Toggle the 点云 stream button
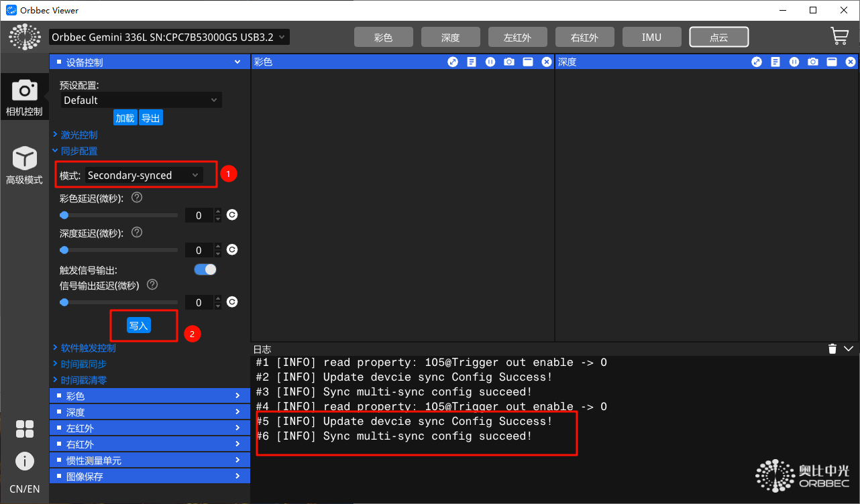860x504 pixels. tap(718, 38)
